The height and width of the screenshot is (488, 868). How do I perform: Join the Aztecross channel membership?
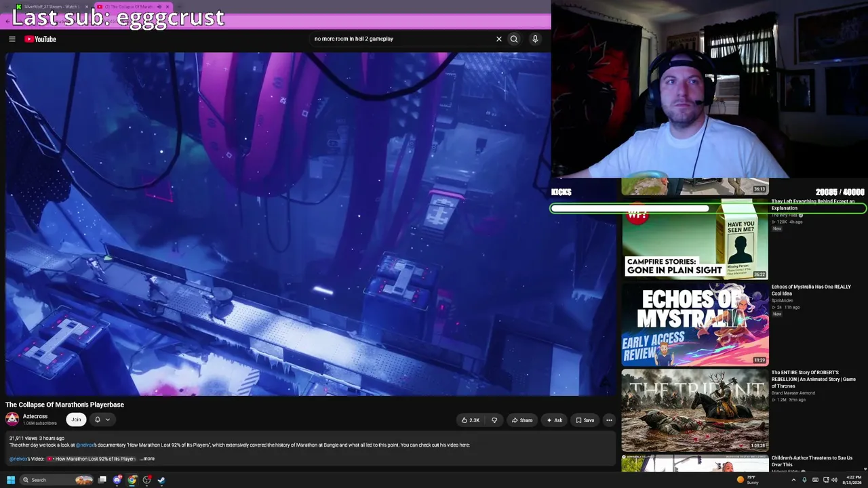pyautogui.click(x=76, y=420)
